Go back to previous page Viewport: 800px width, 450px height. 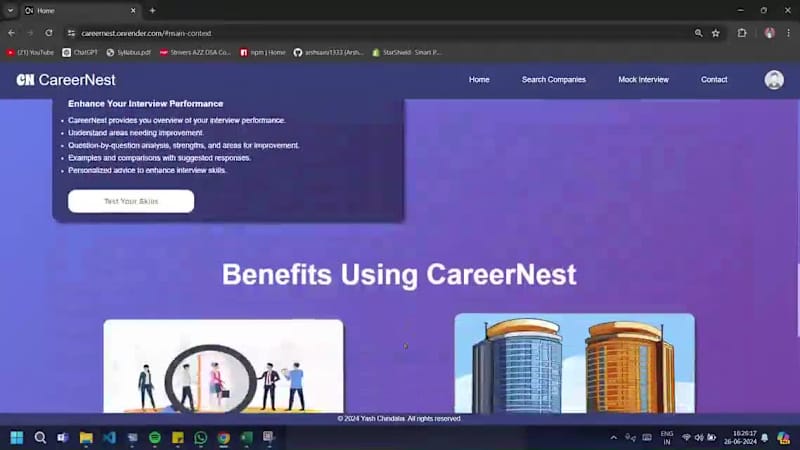[11, 33]
